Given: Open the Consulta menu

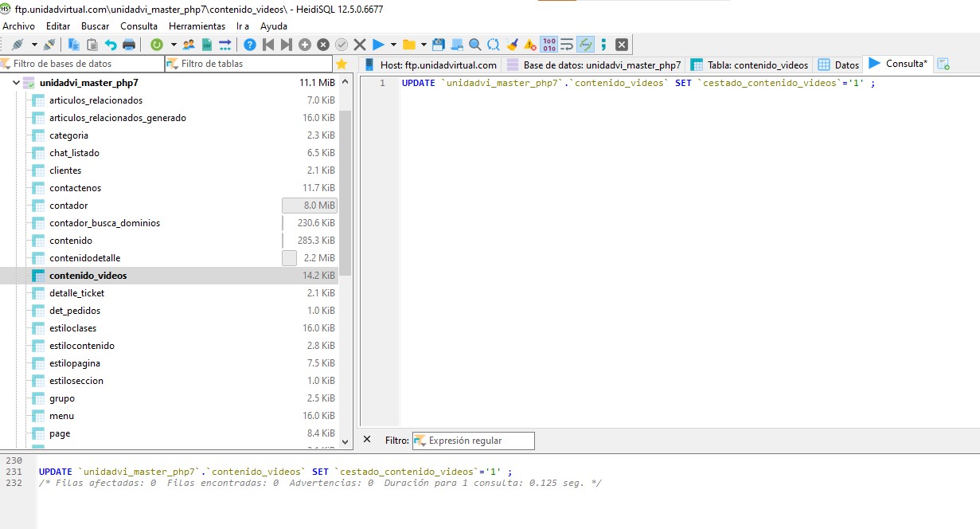Looking at the screenshot, I should [139, 26].
